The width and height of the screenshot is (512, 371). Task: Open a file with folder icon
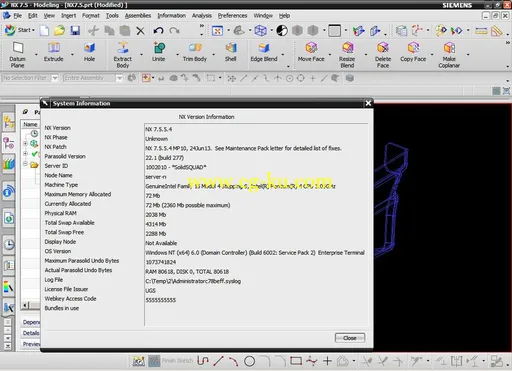point(59,31)
